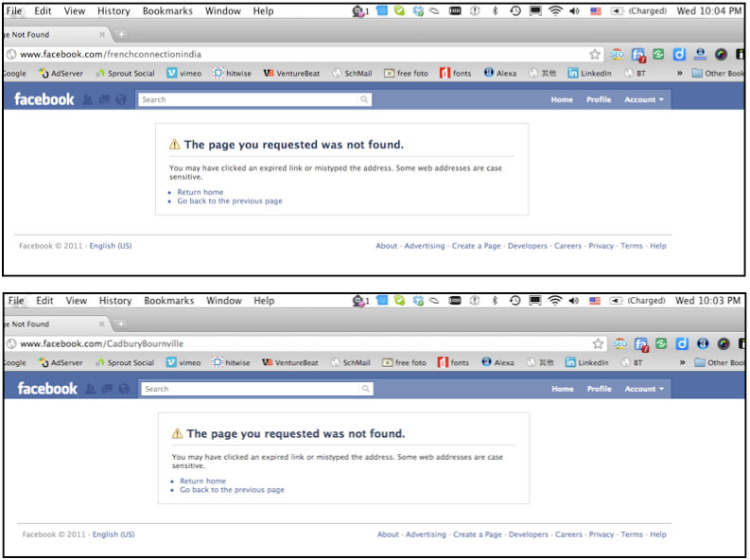This screenshot has height=560, width=750.
Task: Open Account dropdown on frenchconnectionindia page
Action: [x=644, y=99]
